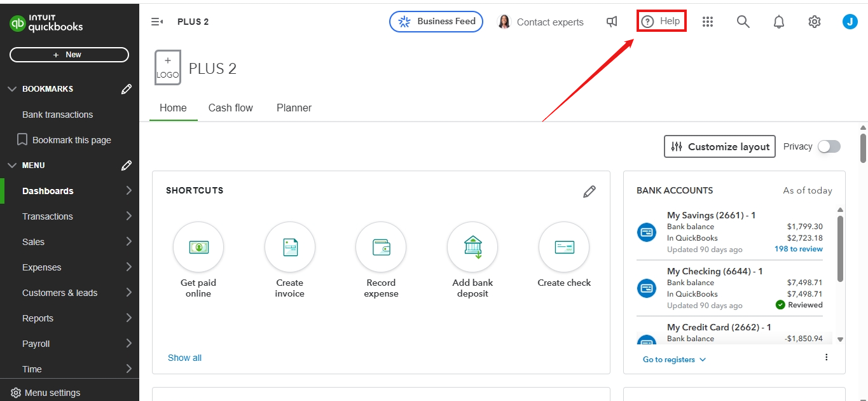Open the Create invoice shortcut
This screenshot has height=401, width=868.
click(x=290, y=247)
